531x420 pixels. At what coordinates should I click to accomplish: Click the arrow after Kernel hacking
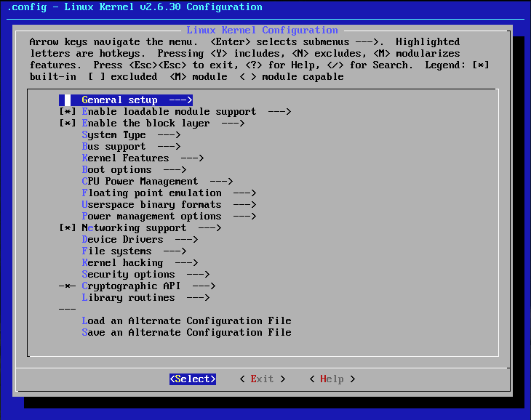tap(186, 263)
